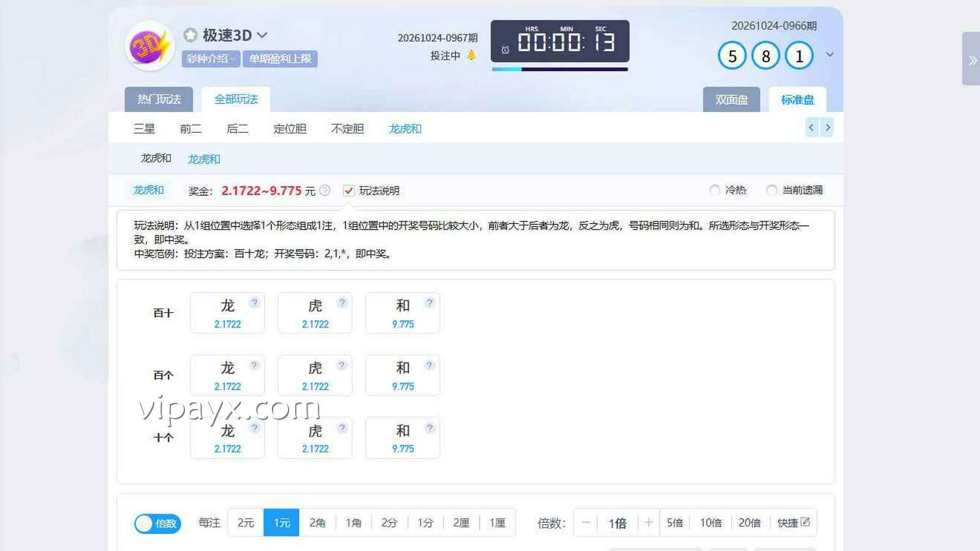Open the 前二 play category
This screenshot has height=551, width=980.
[190, 129]
